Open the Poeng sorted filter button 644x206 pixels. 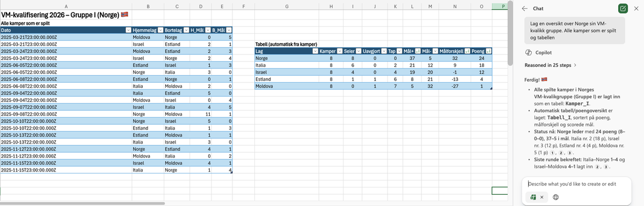[x=488, y=51]
